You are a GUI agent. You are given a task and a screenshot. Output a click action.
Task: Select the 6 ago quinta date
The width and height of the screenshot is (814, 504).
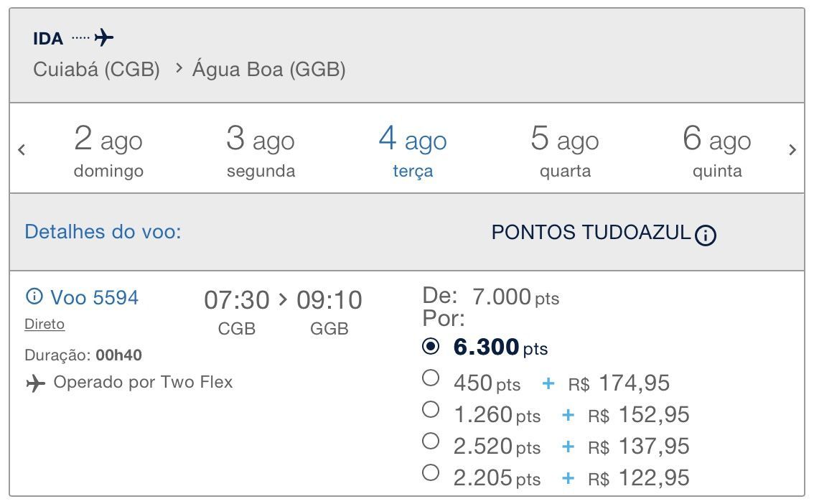[x=717, y=151]
